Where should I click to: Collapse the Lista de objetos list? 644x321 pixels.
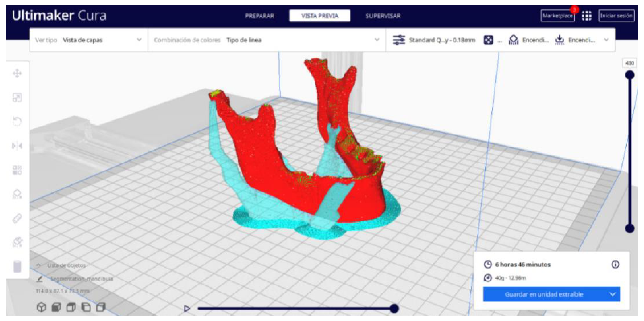tap(39, 265)
